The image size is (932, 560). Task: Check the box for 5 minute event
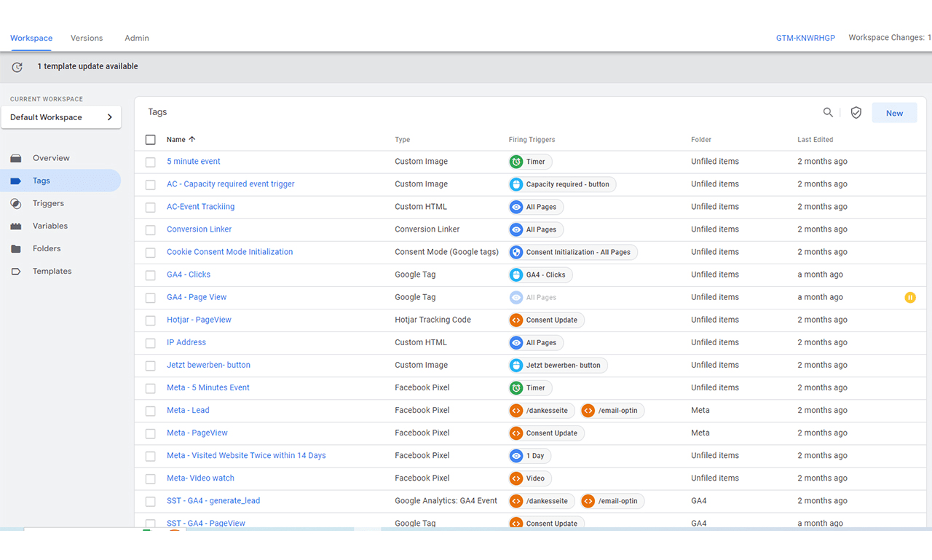[151, 162]
